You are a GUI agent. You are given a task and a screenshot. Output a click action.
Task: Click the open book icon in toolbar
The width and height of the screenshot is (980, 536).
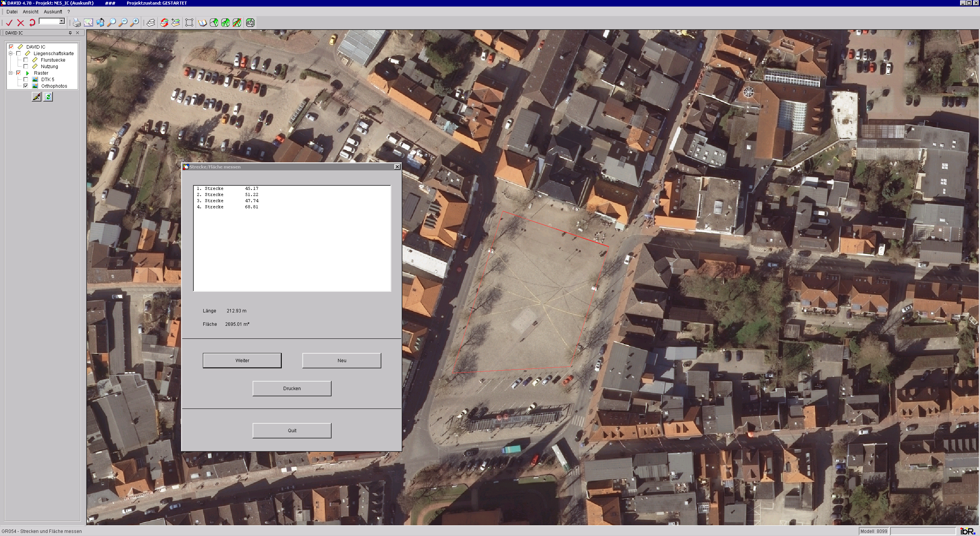(x=203, y=23)
